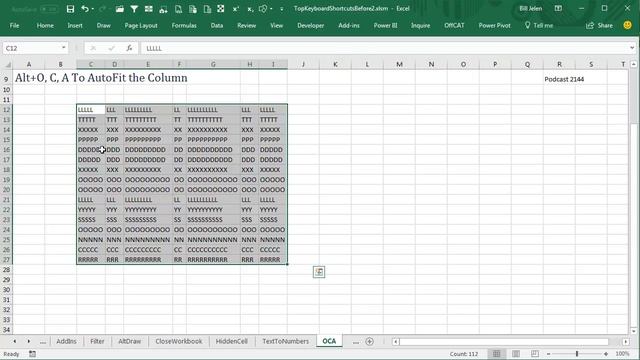Click cell with Podcast 2144 text
Image resolution: width=640 pixels, height=360 pixels.
coord(564,79)
